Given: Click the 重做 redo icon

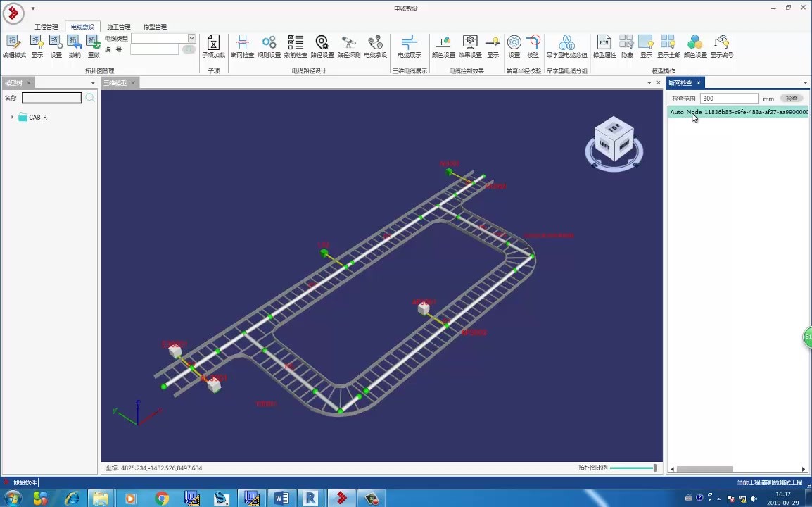Looking at the screenshot, I should [93, 46].
